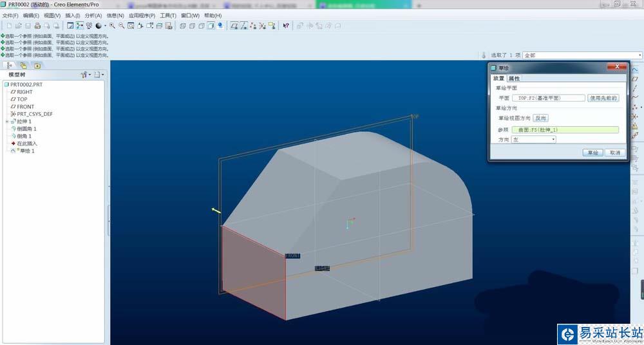
Task: Click the Zoom Out magnifier icon
Action: pos(121,26)
